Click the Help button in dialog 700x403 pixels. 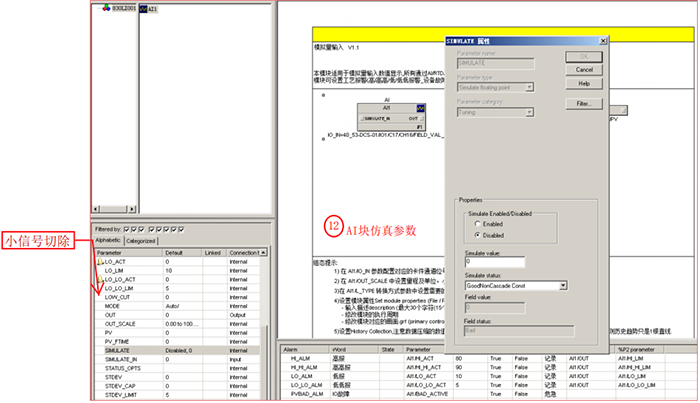[585, 83]
